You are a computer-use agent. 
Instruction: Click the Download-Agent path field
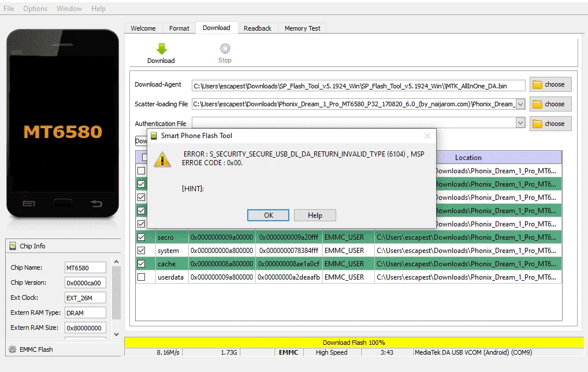pos(359,86)
